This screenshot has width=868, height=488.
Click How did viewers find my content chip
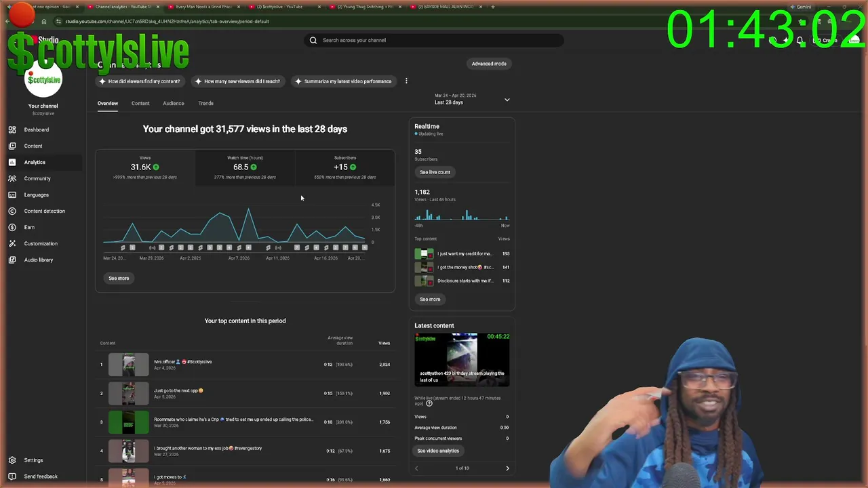140,81
